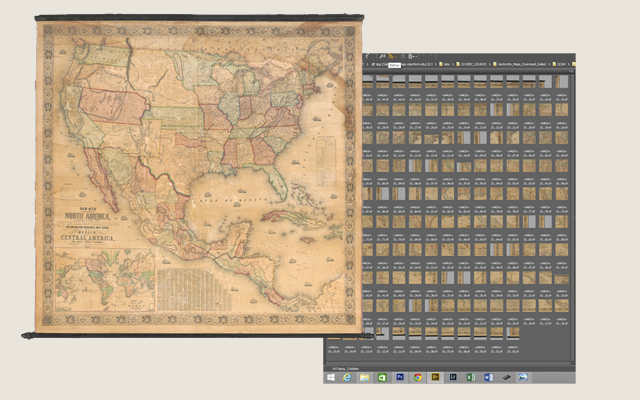Go to 03-SPEC_SOURCE folder in path bar
The width and height of the screenshot is (640, 400).
[473, 64]
